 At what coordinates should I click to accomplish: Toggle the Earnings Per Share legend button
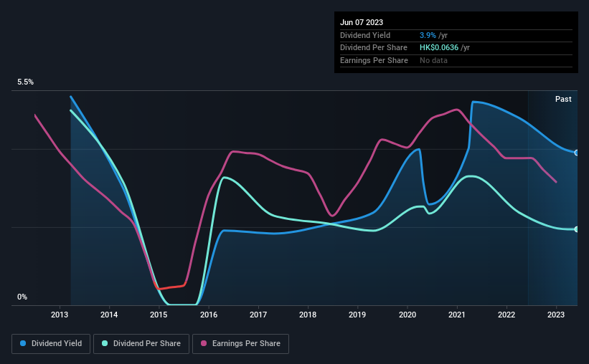coord(240,344)
